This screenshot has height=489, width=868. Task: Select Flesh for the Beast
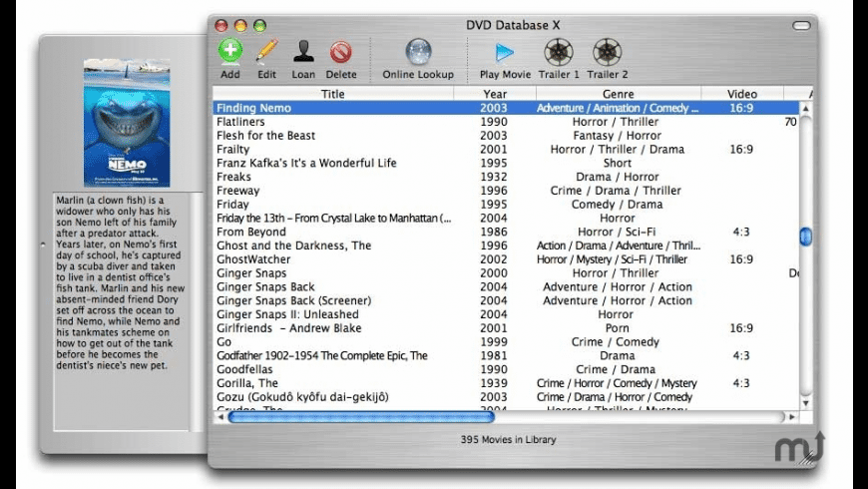(506, 136)
